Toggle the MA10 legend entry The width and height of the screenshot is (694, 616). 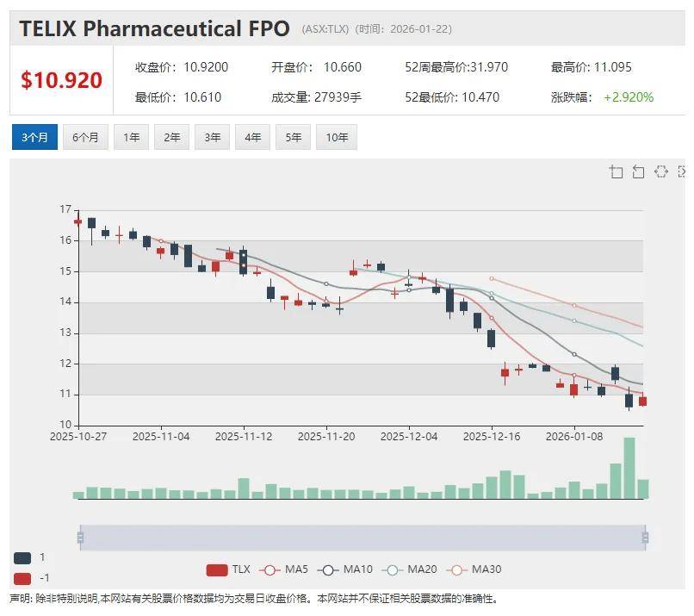point(344,569)
